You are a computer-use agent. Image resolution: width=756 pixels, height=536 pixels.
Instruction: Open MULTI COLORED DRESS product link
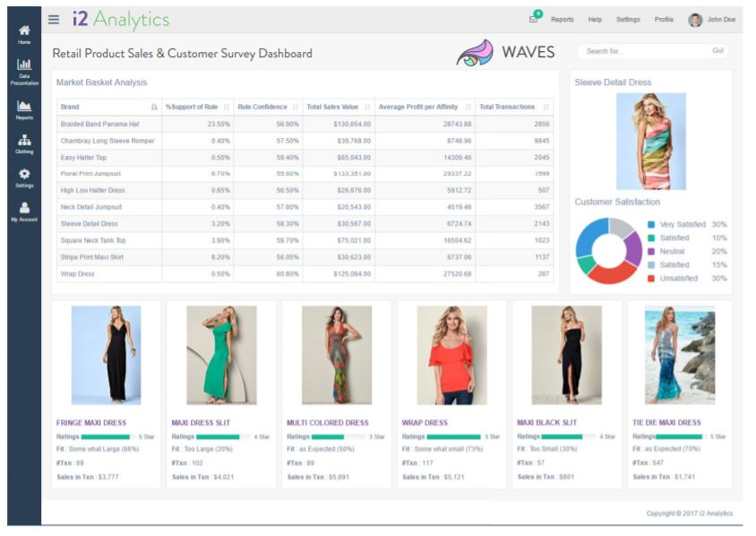coord(327,423)
